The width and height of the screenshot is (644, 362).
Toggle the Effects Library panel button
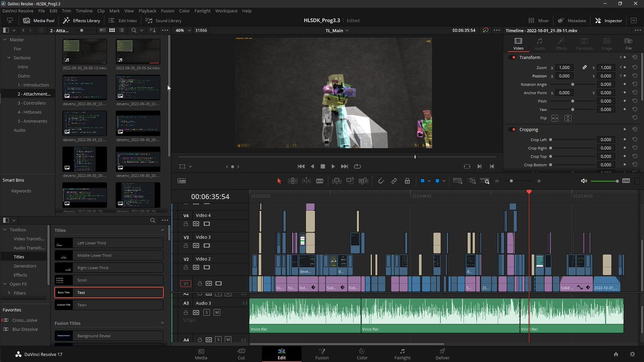point(82,20)
